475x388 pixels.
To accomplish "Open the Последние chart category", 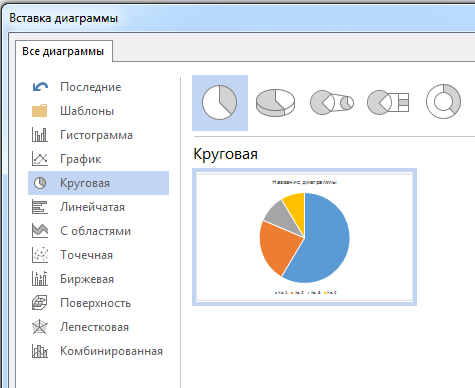I will (98, 87).
